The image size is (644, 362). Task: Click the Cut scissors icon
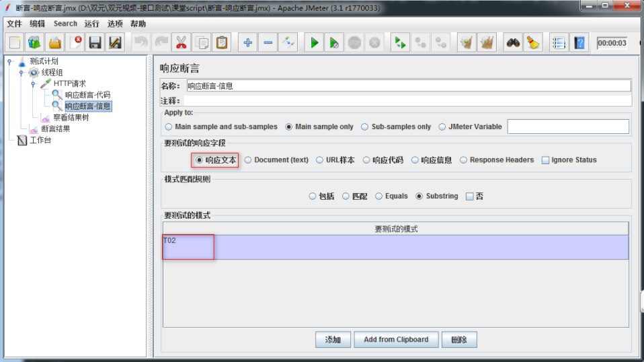pos(181,43)
